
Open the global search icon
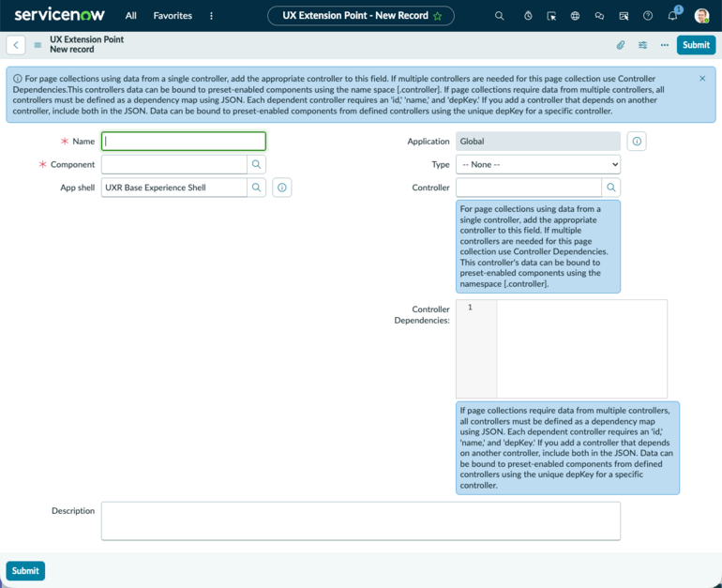499,16
